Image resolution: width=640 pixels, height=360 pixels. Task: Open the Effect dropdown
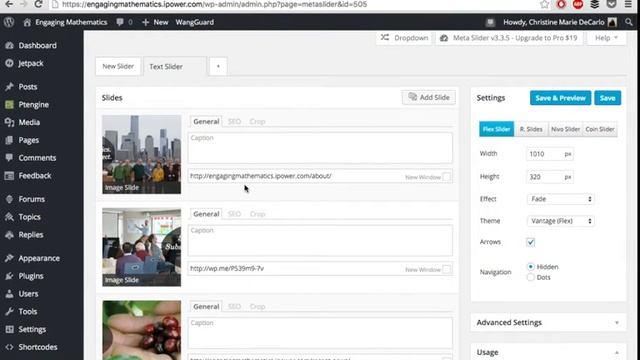point(560,199)
